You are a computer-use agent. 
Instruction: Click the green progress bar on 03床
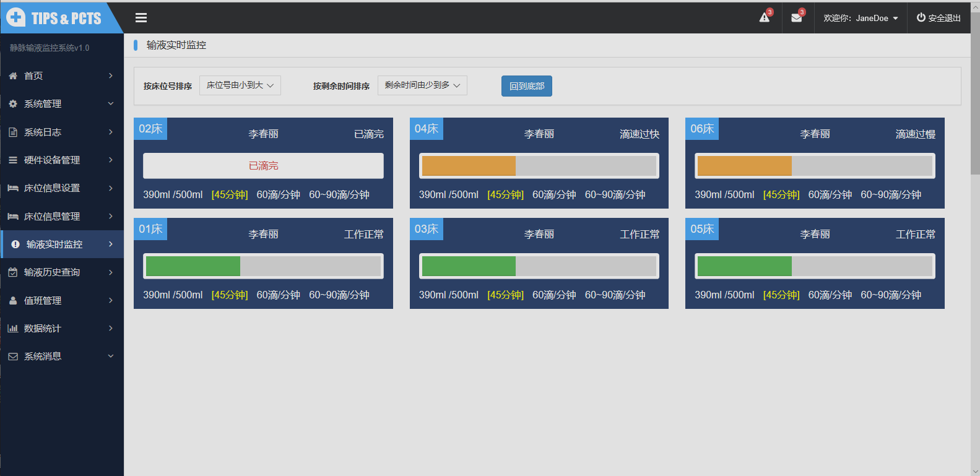[x=469, y=266]
